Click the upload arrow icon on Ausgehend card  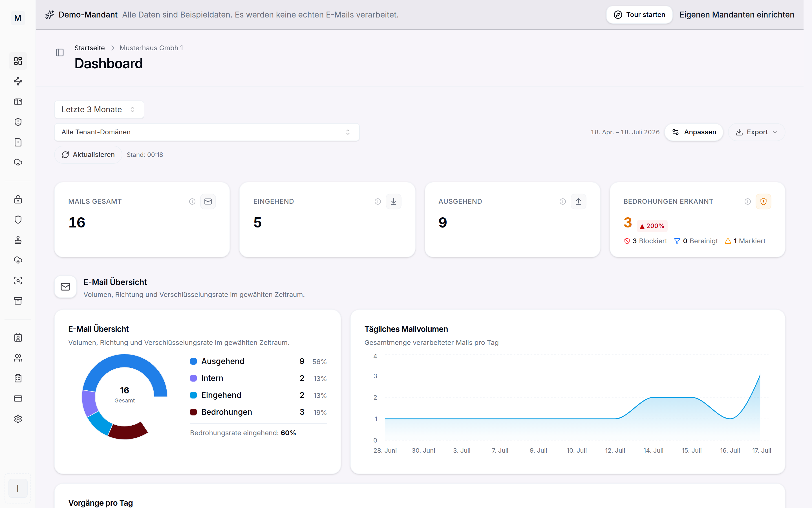tap(579, 202)
